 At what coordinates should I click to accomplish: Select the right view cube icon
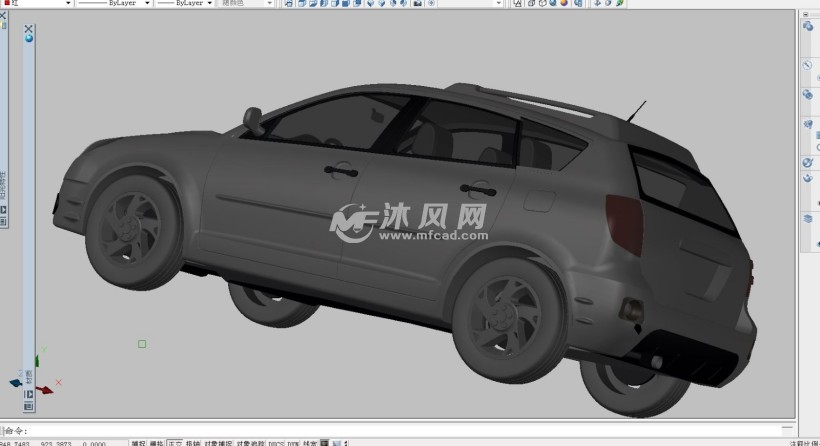tap(335, 3)
